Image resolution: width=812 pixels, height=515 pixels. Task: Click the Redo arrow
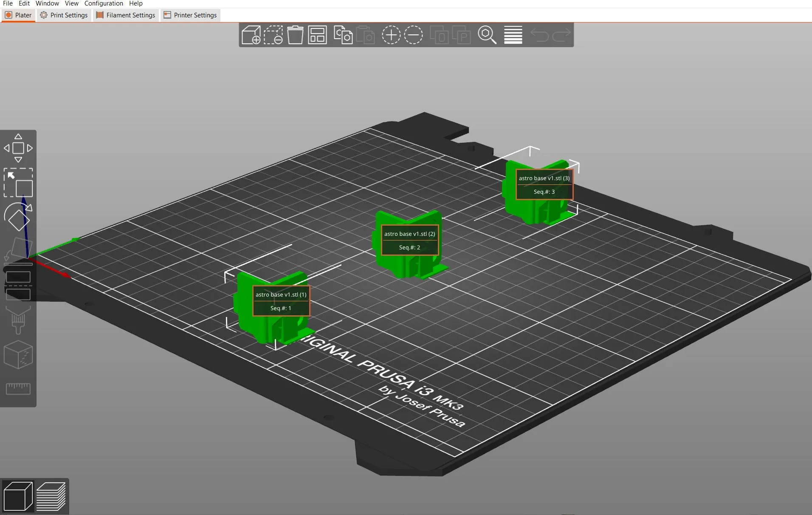coord(561,35)
